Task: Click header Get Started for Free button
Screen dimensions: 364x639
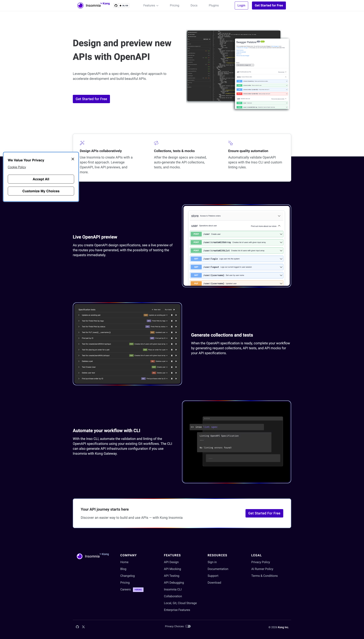Action: point(269,5)
